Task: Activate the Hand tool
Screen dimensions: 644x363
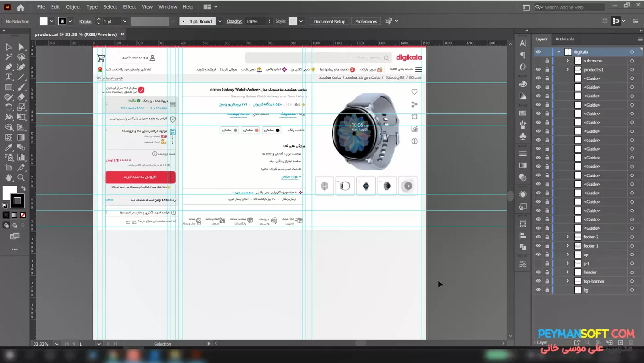Action: pos(9,178)
